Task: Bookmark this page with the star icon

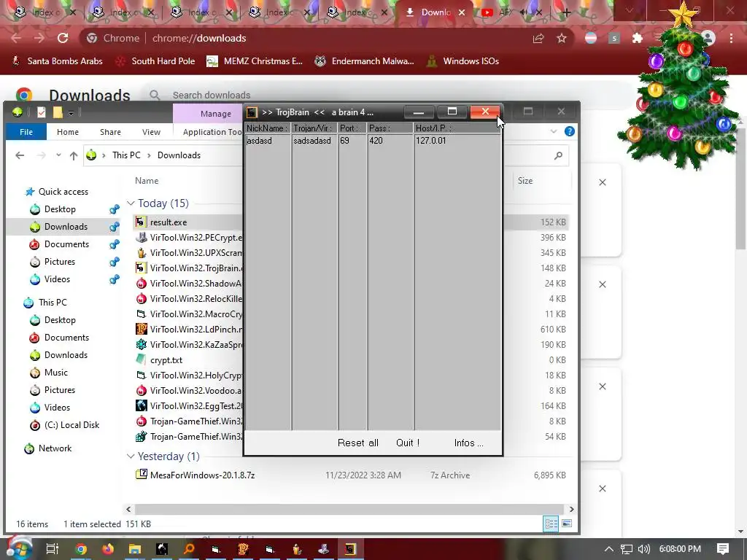Action: click(x=562, y=38)
